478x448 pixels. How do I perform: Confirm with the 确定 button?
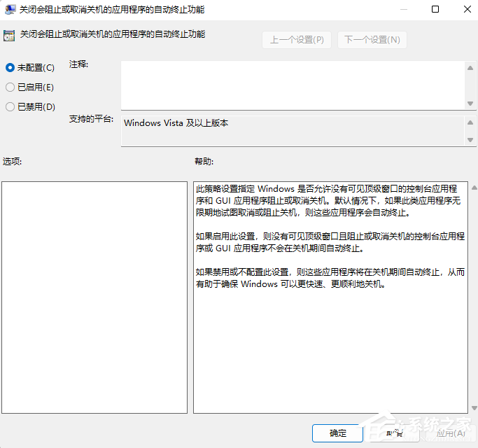(x=338, y=433)
